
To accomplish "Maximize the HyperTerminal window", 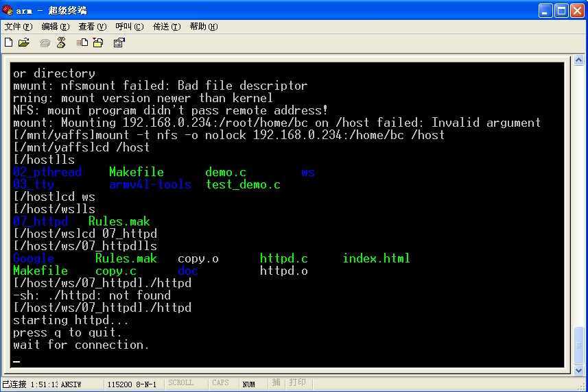I will [x=561, y=10].
